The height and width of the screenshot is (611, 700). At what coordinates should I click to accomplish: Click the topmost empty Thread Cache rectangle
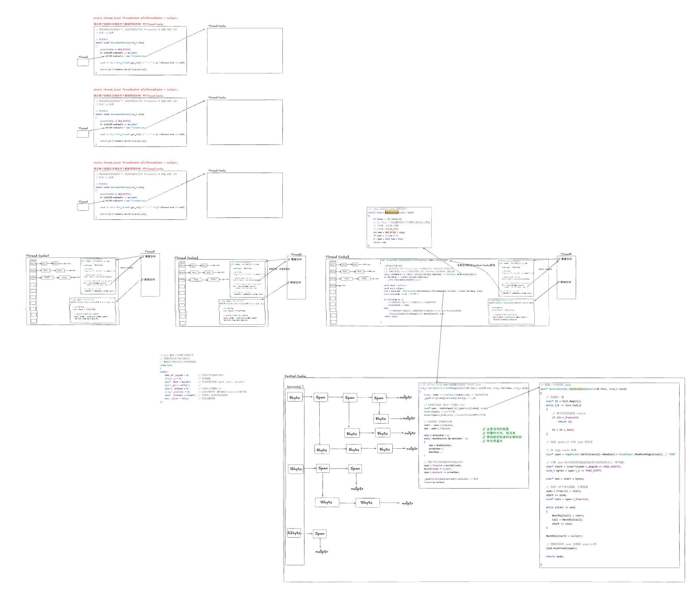pos(245,51)
